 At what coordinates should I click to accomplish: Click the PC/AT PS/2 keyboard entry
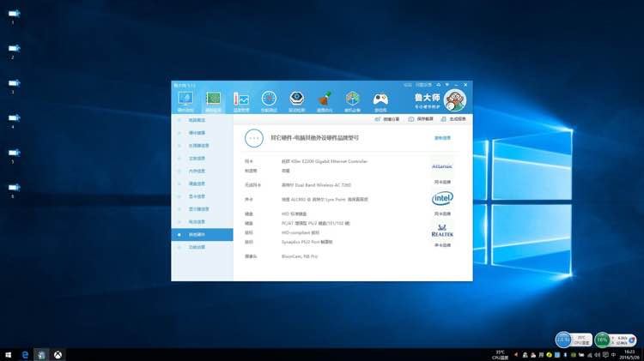(x=316, y=224)
